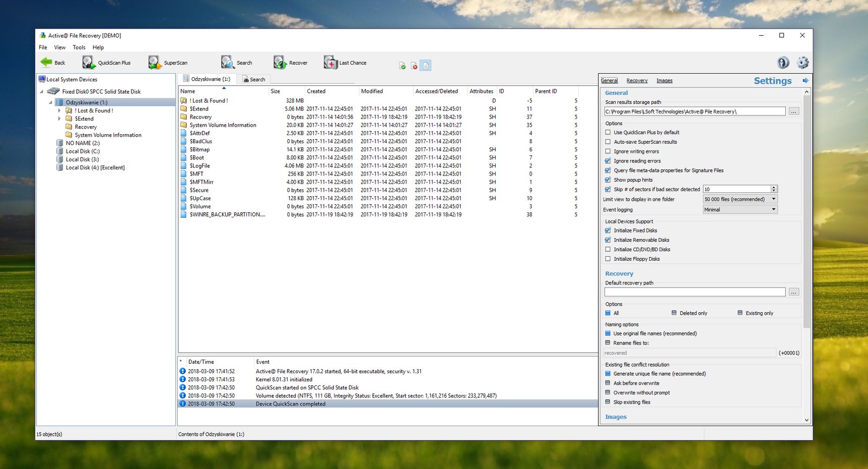Screen dimensions: 868x469
Task: Toggle Initialize Fixed Disks checkbox
Action: pos(608,230)
